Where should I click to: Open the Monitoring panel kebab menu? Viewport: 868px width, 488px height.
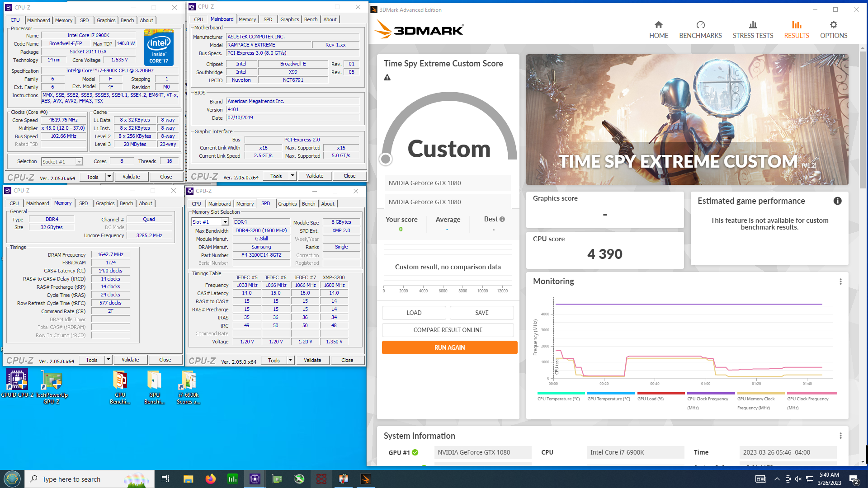click(840, 282)
